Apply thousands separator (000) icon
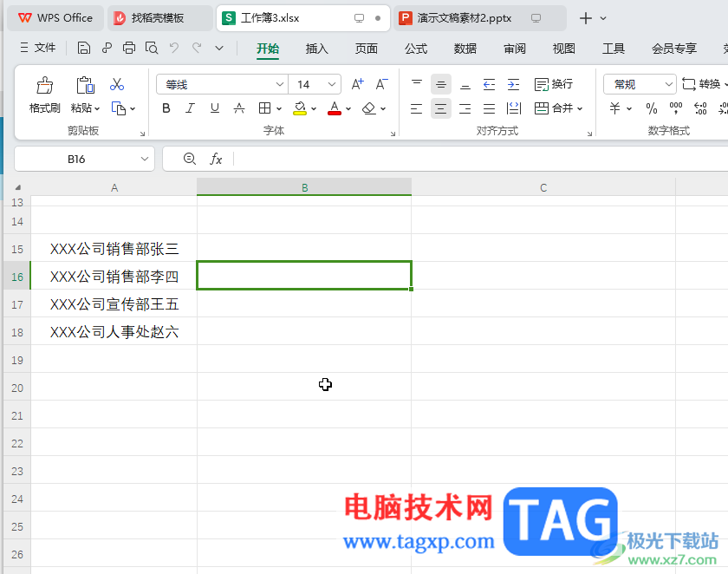728x574 pixels. point(676,108)
